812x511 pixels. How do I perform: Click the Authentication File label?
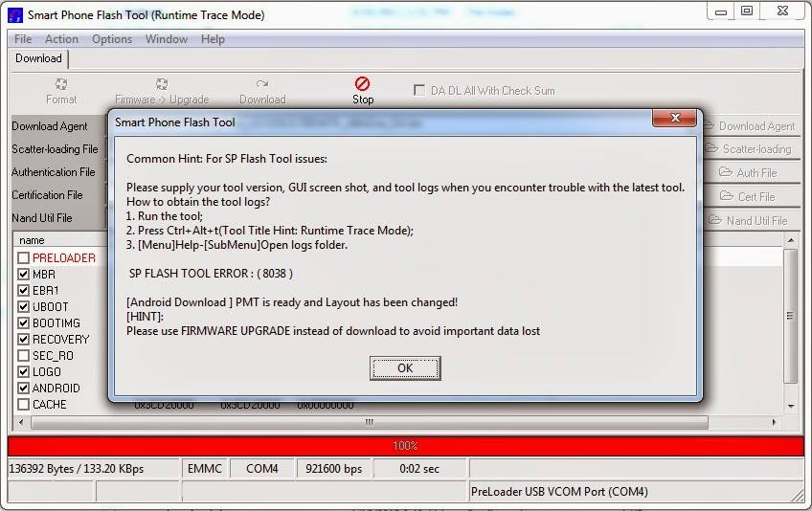(54, 172)
